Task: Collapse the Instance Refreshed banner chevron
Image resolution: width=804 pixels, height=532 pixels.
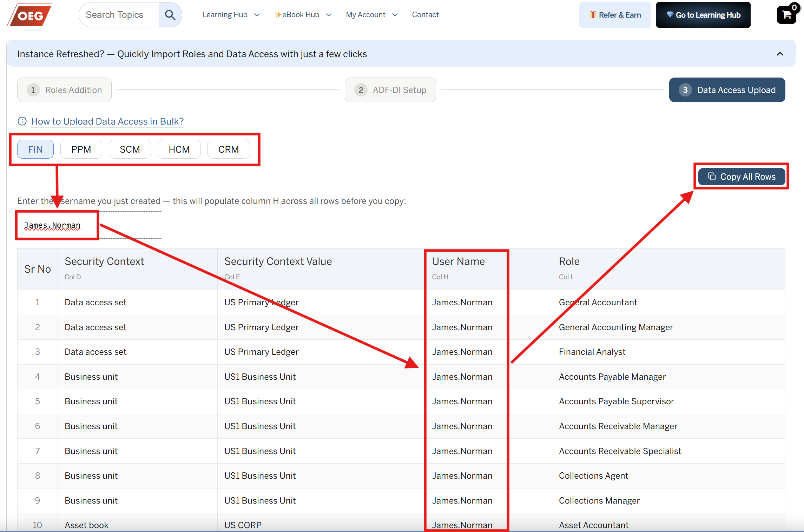Action: tap(780, 54)
